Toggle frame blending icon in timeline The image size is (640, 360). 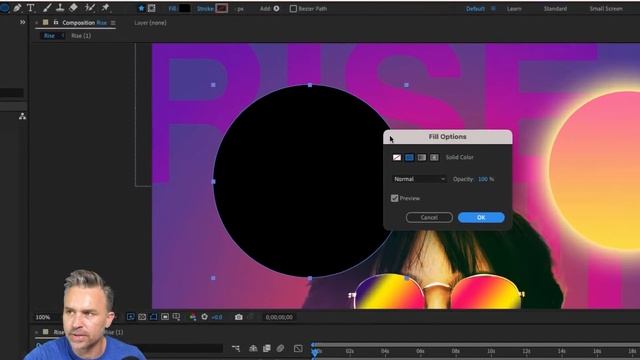point(267,348)
